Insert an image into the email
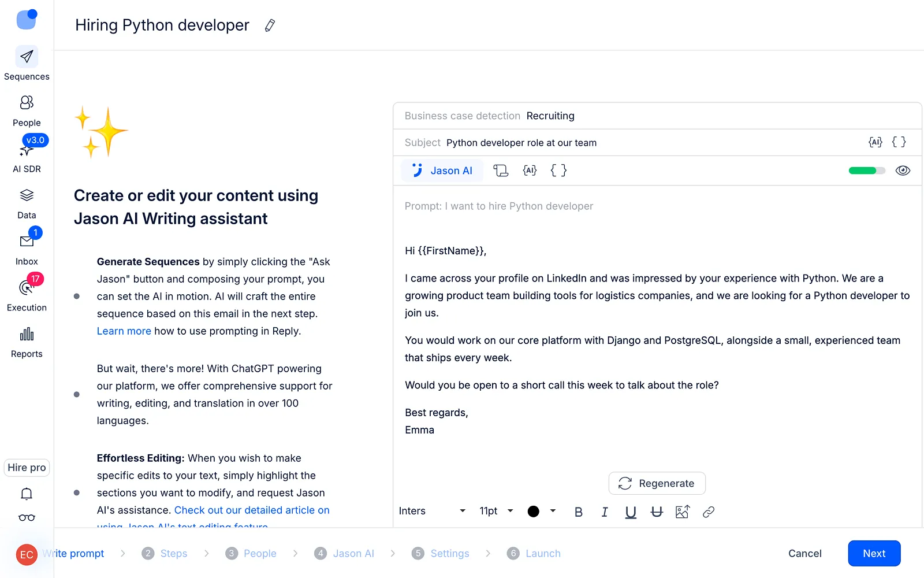924x578 pixels. click(683, 512)
